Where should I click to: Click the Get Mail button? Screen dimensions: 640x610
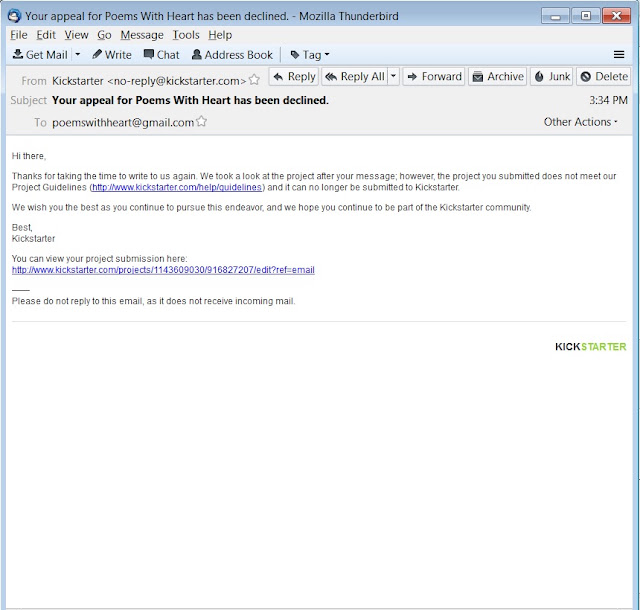40,55
